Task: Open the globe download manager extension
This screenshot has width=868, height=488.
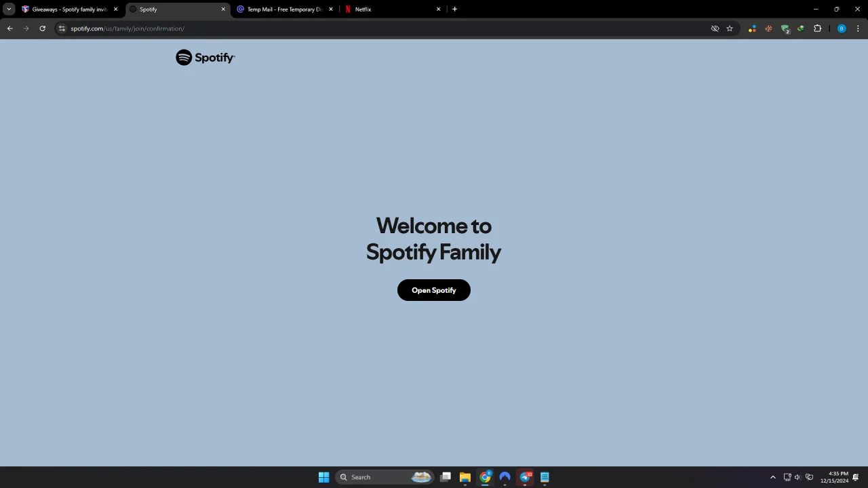Action: click(801, 28)
